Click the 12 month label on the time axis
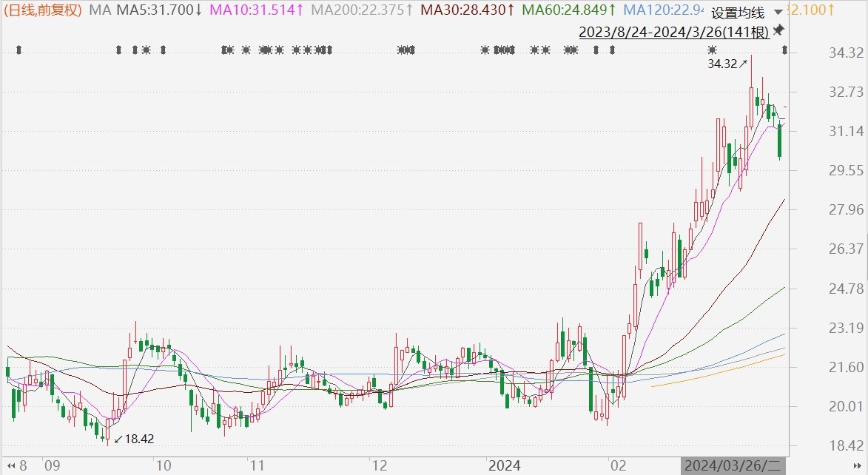Screen dimensions: 868x475 [379, 465]
